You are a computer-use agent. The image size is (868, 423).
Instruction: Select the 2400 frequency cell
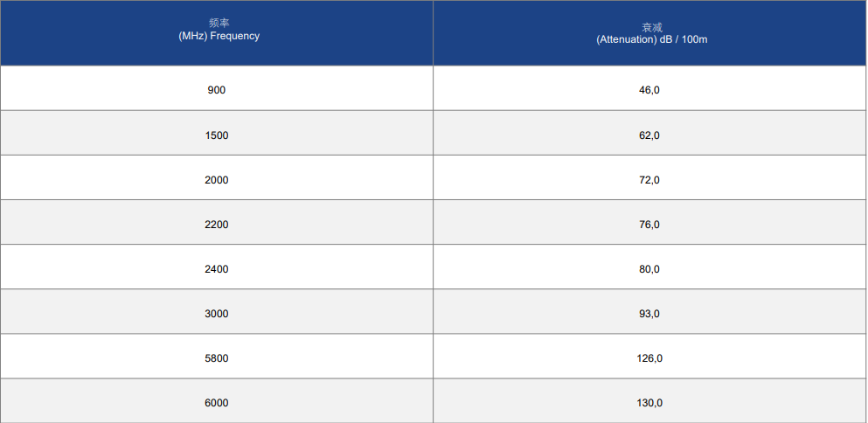tap(217, 267)
